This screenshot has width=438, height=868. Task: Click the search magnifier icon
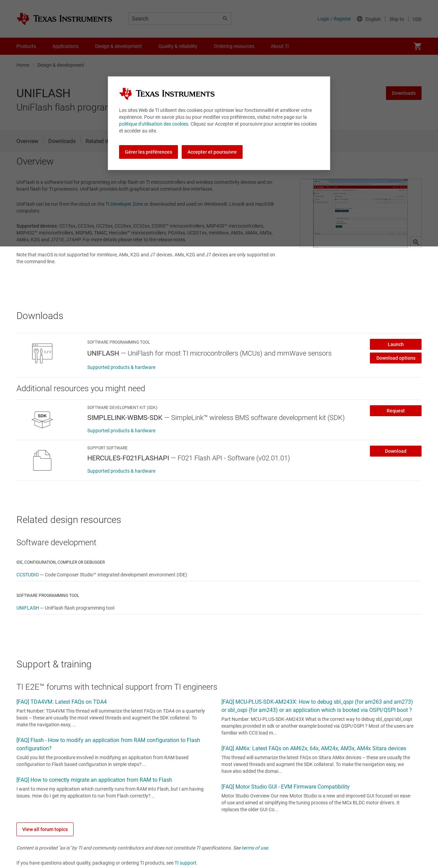[225, 18]
